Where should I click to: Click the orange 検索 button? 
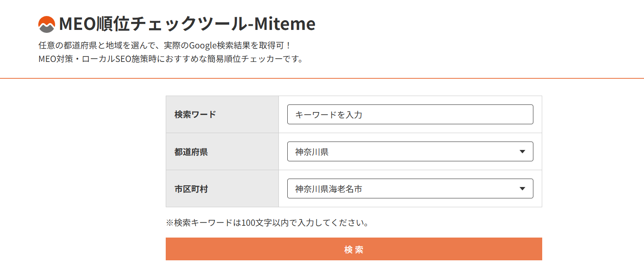[354, 249]
